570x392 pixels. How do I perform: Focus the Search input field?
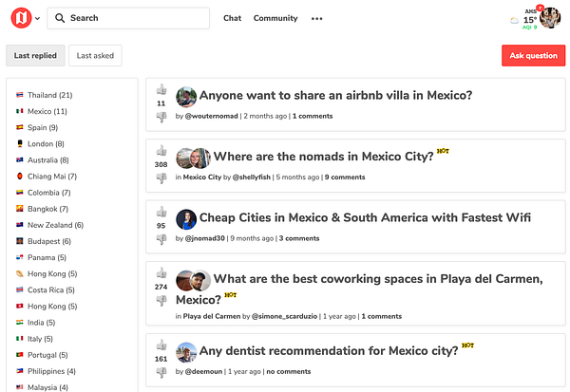click(x=128, y=18)
